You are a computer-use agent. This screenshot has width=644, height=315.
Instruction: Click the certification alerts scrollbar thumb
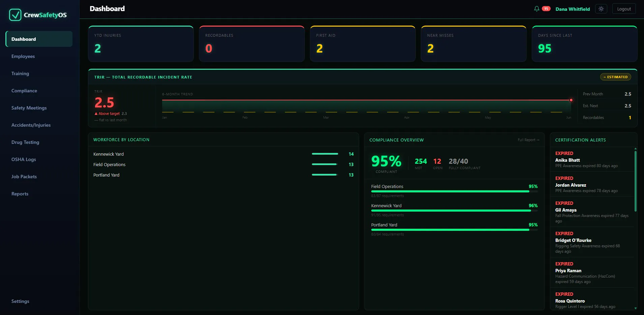click(x=636, y=181)
